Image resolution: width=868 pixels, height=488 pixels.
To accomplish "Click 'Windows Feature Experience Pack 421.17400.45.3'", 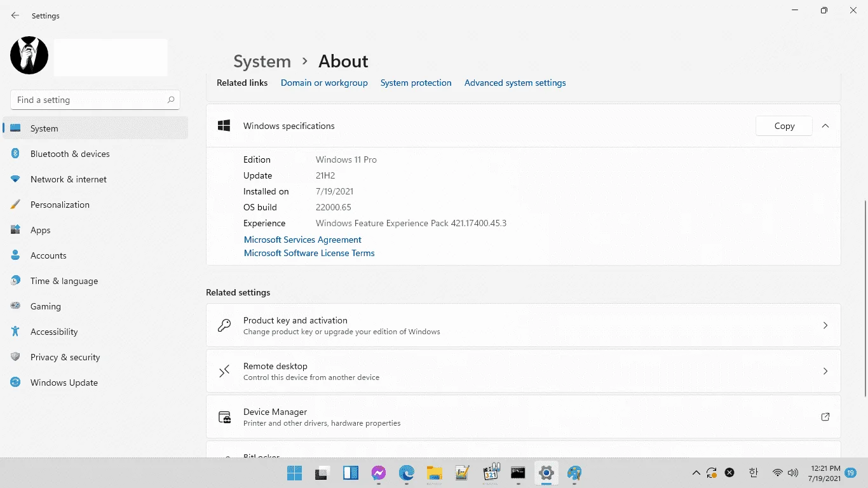I will (x=411, y=223).
